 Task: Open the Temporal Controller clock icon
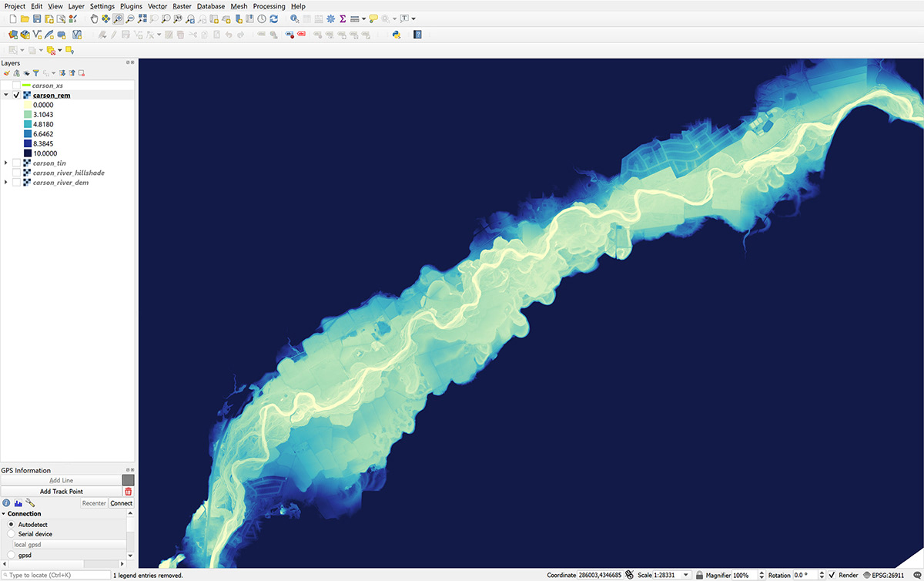pos(262,19)
